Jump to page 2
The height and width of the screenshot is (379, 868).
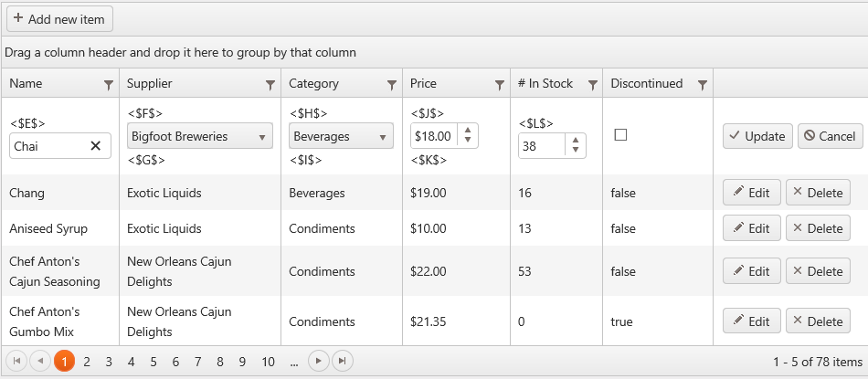point(87,362)
